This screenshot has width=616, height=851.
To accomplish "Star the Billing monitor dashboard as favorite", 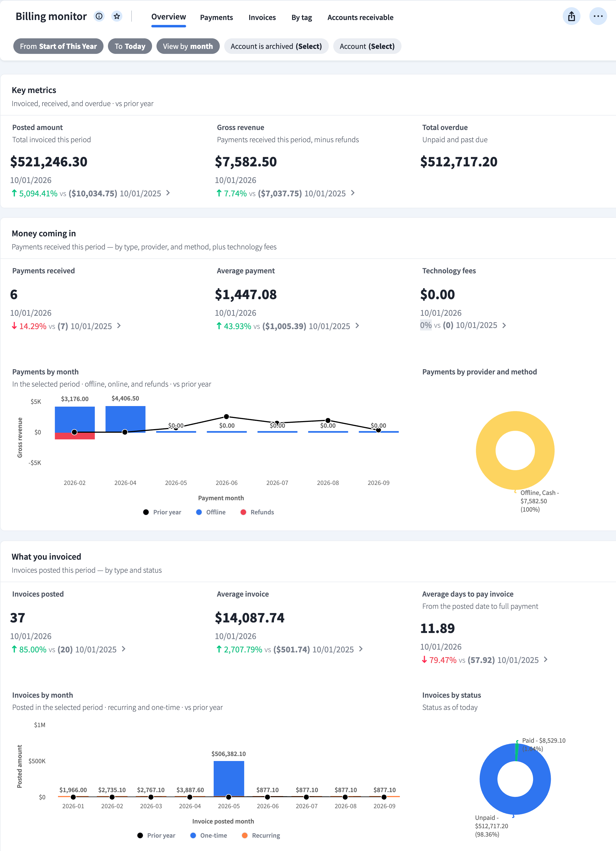I will 117,16.
